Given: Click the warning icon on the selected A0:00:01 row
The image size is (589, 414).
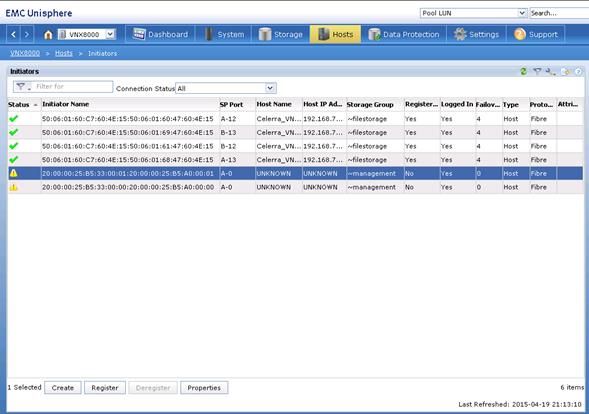Looking at the screenshot, I should (14, 173).
